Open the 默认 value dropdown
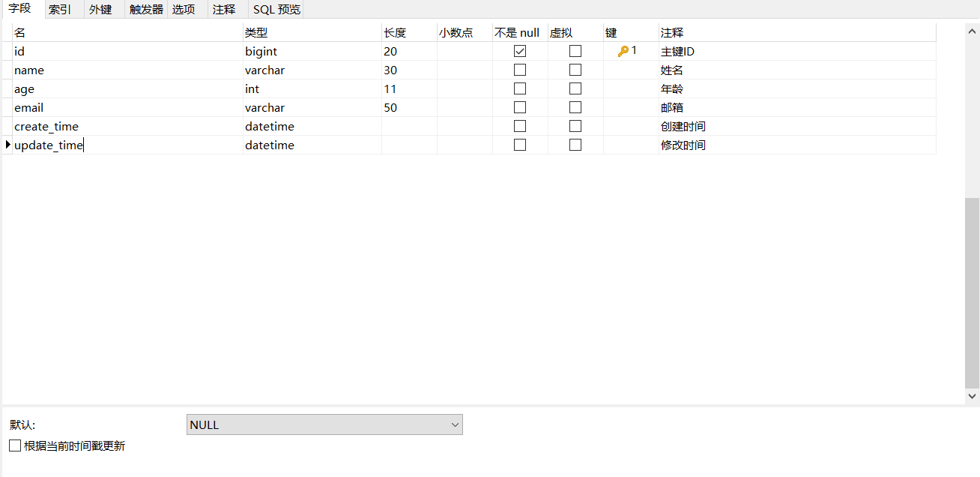This screenshot has width=980, height=477. pyautogui.click(x=324, y=424)
